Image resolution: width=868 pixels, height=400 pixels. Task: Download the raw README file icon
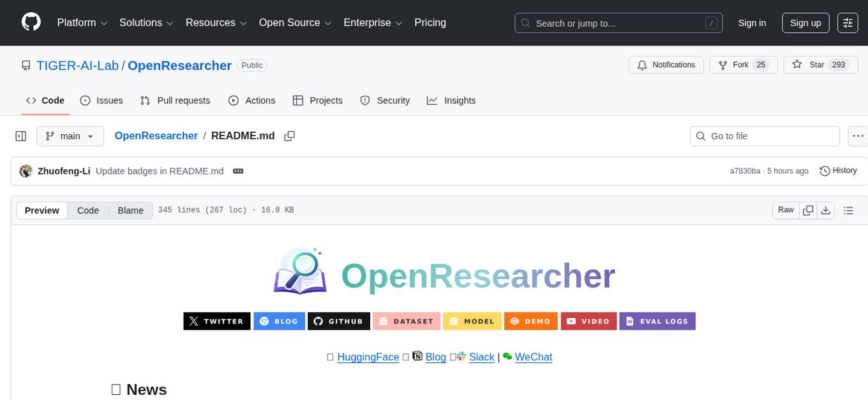[826, 210]
